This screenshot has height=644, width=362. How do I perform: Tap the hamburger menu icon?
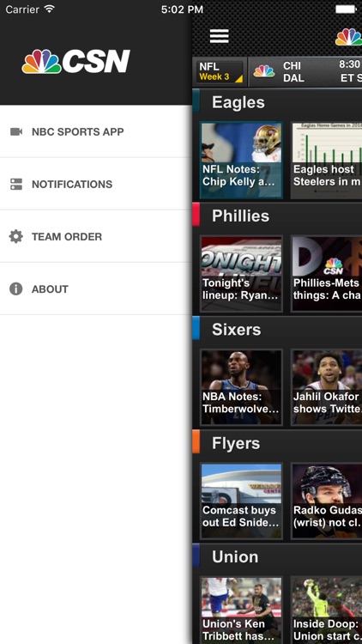tap(219, 36)
